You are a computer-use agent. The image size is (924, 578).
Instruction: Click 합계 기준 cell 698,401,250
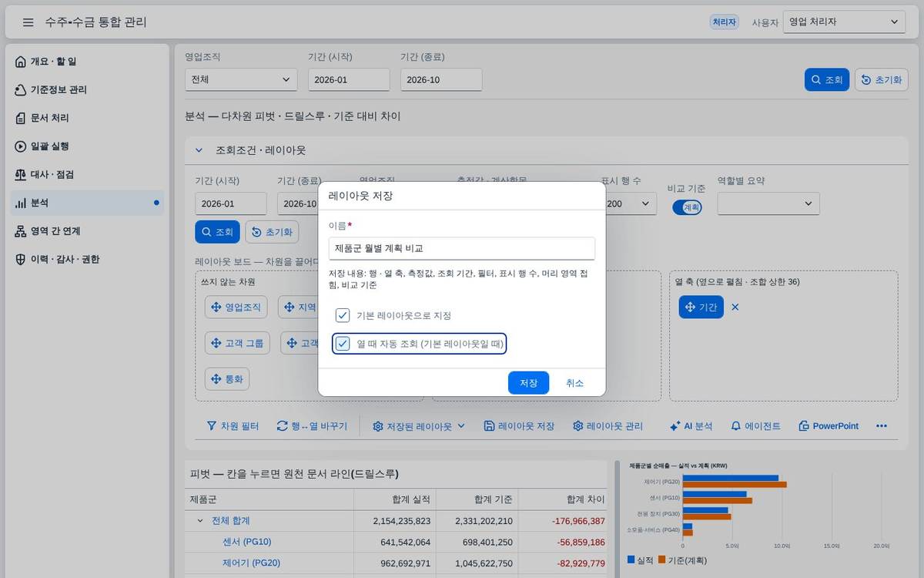click(477, 542)
